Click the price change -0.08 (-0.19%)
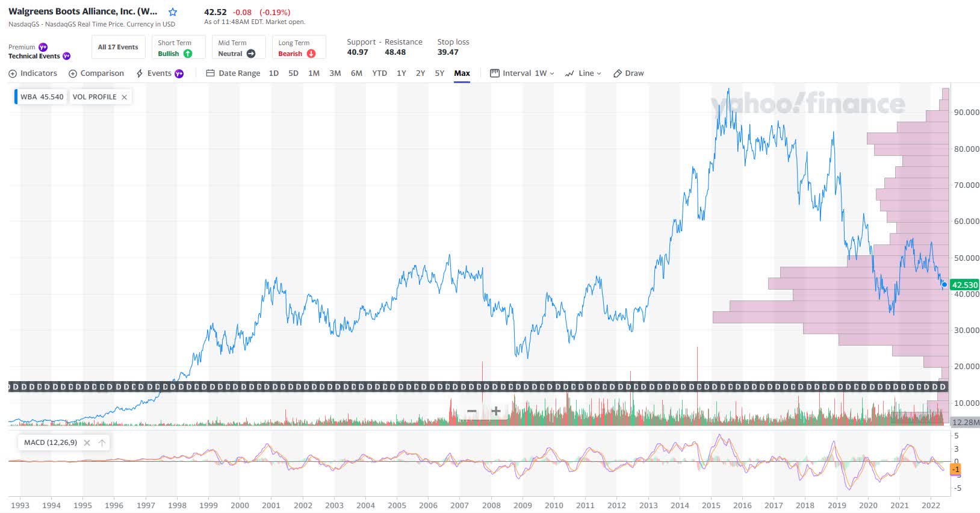980x513 pixels. [x=261, y=12]
